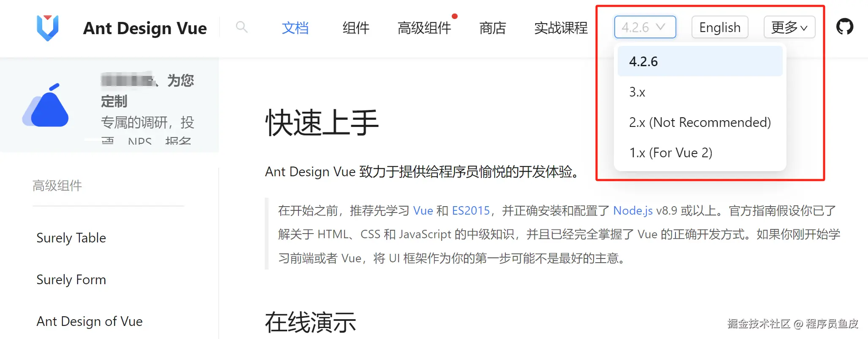
Task: Open the Surely Form sidebar link
Action: click(x=71, y=280)
